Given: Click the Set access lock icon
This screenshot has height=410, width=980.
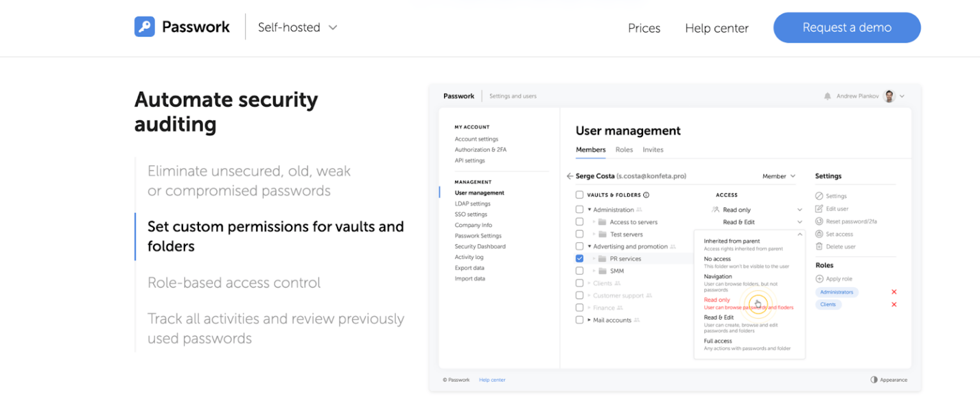Looking at the screenshot, I should click(x=819, y=234).
